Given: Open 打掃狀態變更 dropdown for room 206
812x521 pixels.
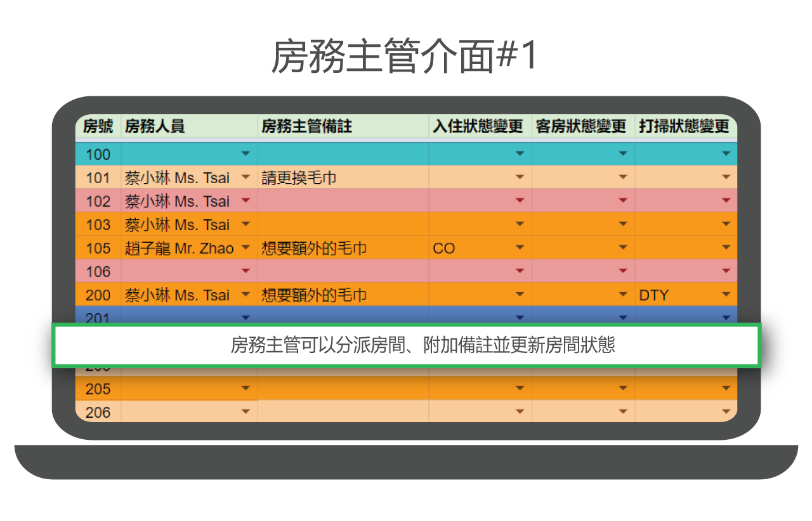Looking at the screenshot, I should [x=726, y=412].
